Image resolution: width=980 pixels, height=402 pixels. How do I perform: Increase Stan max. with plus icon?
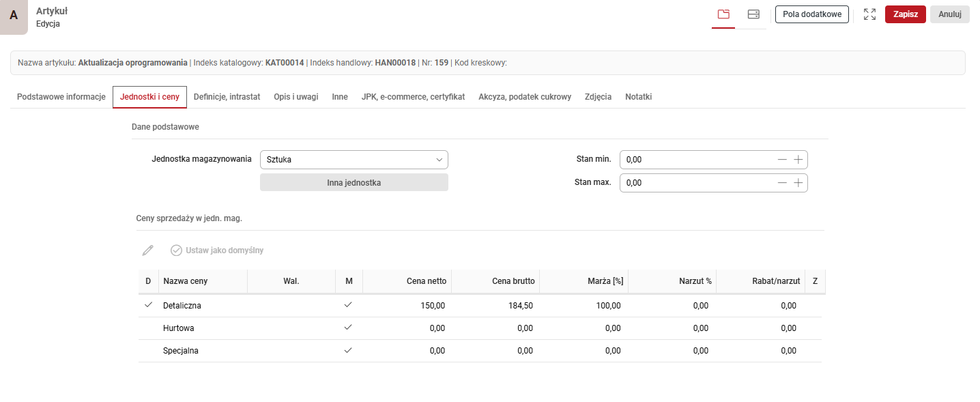[x=798, y=183]
